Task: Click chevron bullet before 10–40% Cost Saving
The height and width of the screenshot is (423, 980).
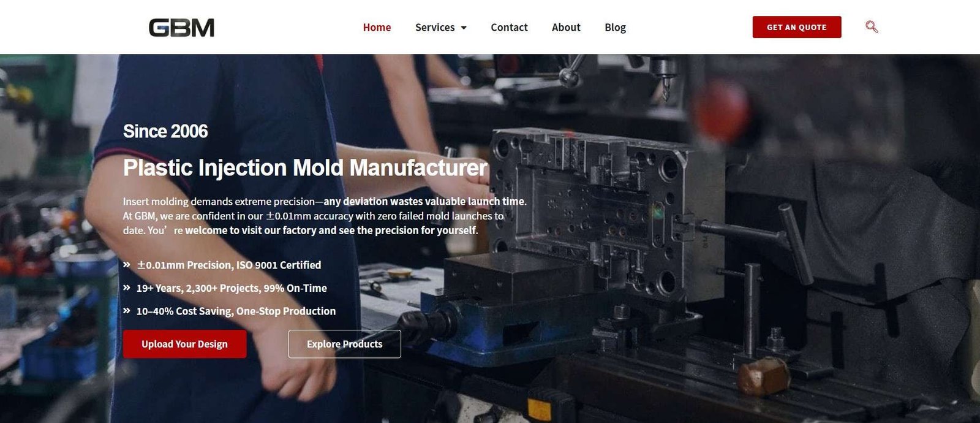Action: 127,311
